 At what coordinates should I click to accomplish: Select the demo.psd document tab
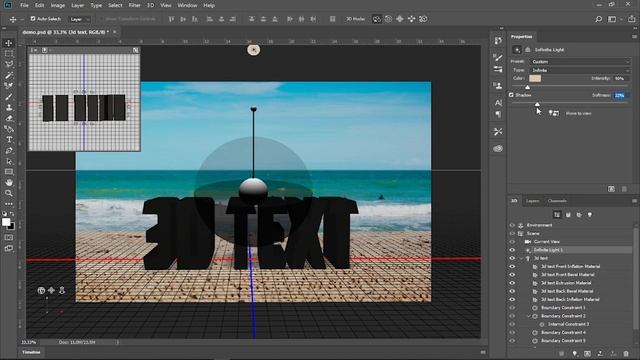coord(65,32)
